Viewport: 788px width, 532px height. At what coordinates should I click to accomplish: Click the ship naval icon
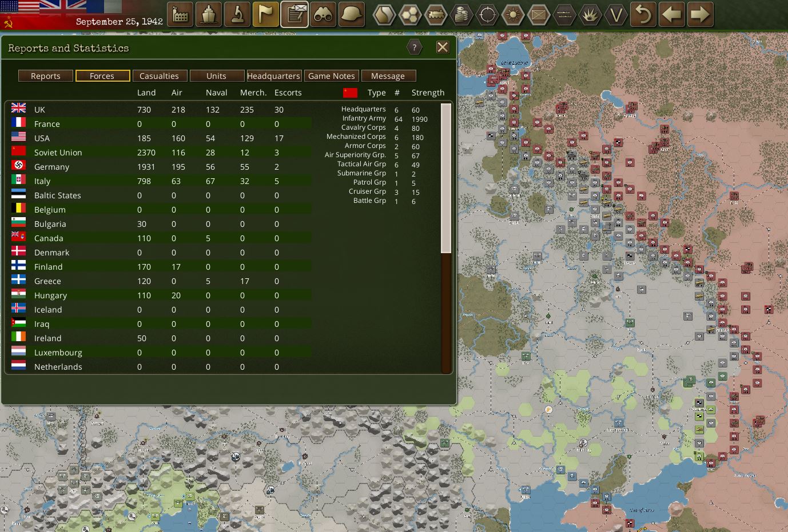(x=209, y=14)
